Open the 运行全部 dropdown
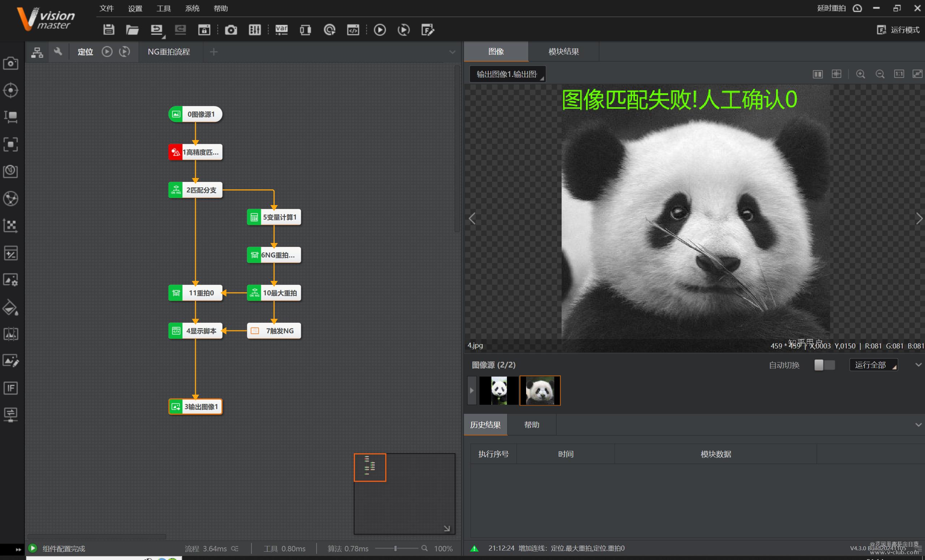This screenshot has height=560, width=925. 874,365
